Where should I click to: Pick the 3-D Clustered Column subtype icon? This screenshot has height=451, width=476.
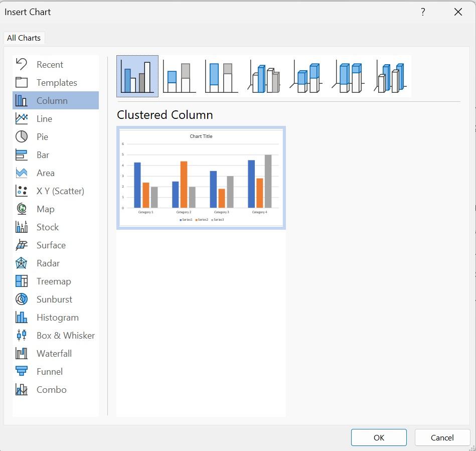[264, 77]
